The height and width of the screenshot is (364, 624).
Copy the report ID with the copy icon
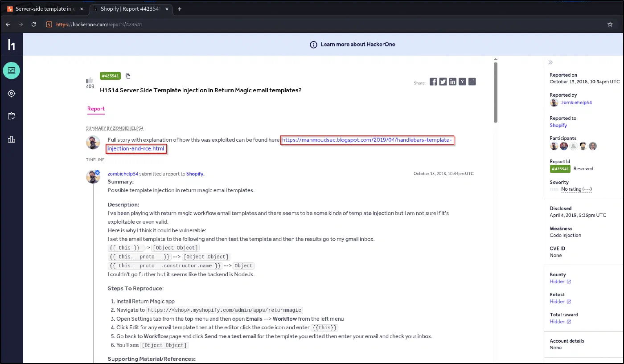pyautogui.click(x=128, y=76)
